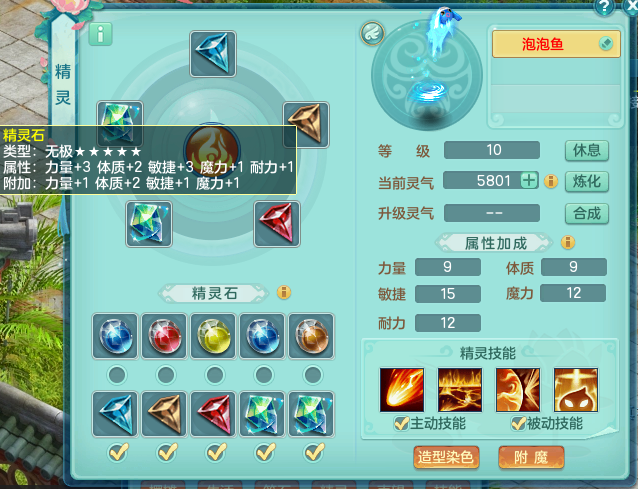Rename the pet via 泡泡鱼 name field
Viewport: 638px width, 489px height.
pos(556,44)
